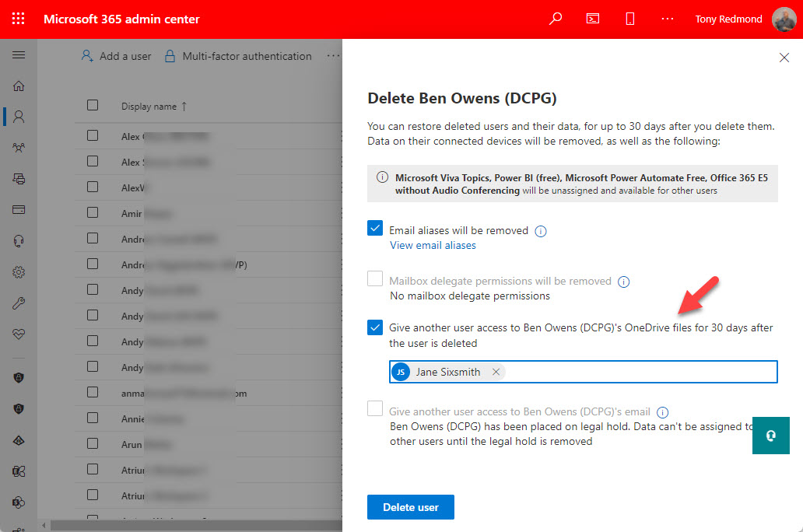Open the header more options ellipsis
Viewport: 803px width, 532px height.
click(x=667, y=19)
